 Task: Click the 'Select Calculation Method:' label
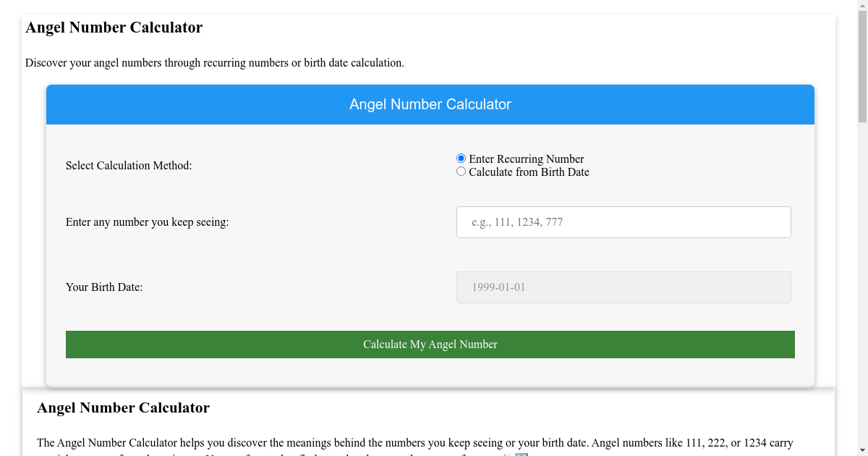point(129,166)
